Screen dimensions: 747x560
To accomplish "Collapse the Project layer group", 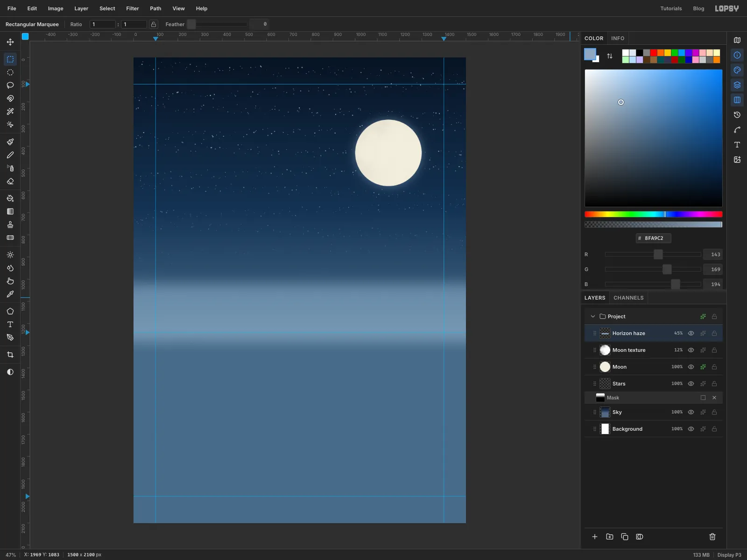I will pyautogui.click(x=593, y=316).
